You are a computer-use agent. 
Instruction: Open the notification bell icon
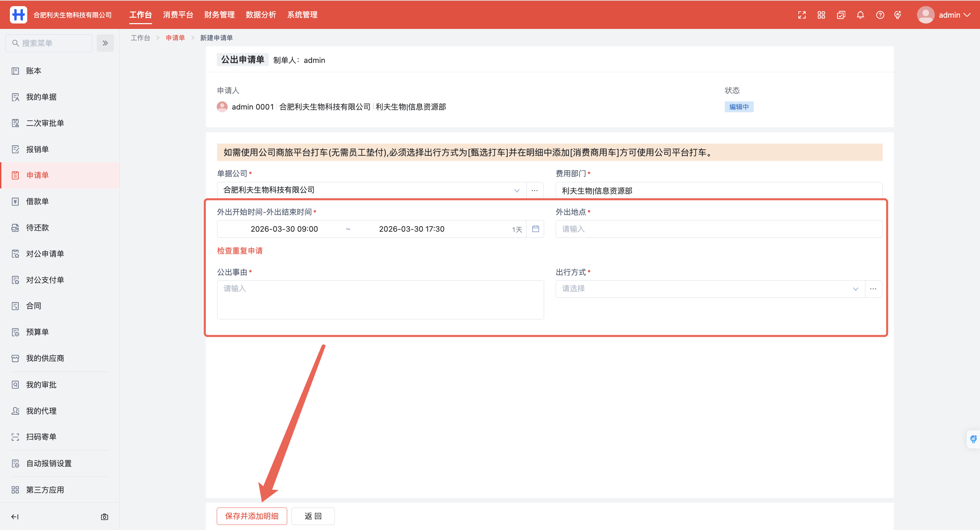tap(860, 15)
